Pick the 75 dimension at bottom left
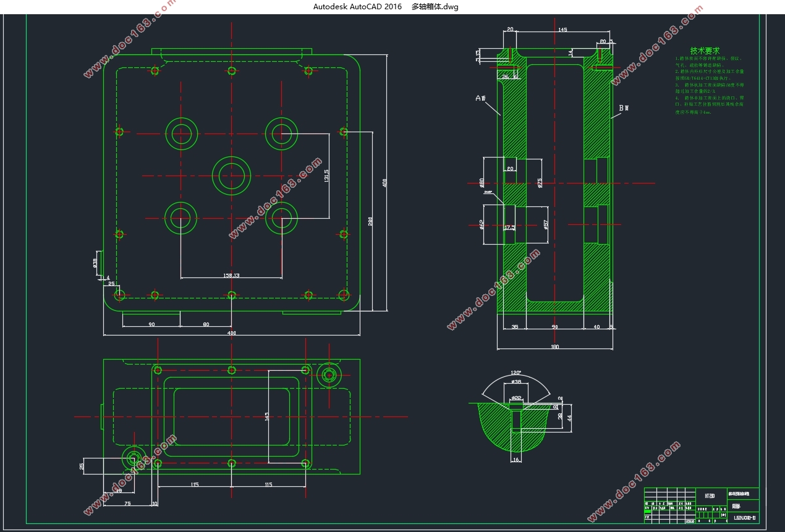785x532 pixels. point(127,504)
